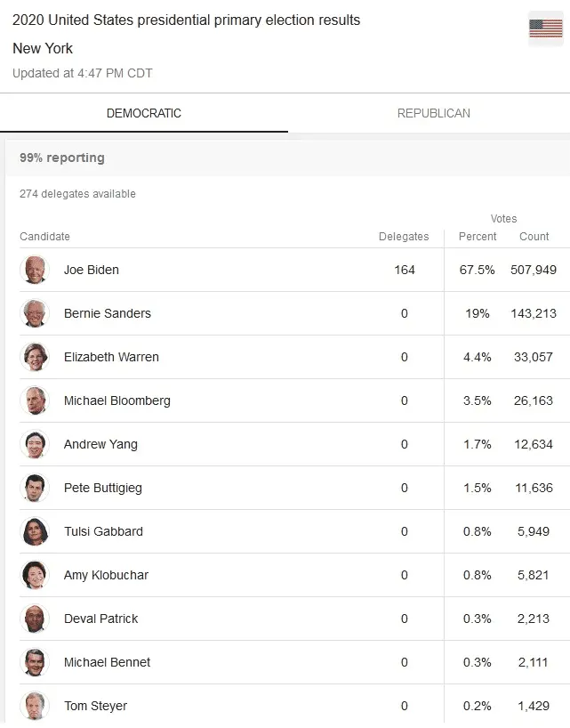This screenshot has width=570, height=728.
Task: Click the Count column header
Action: tap(534, 237)
